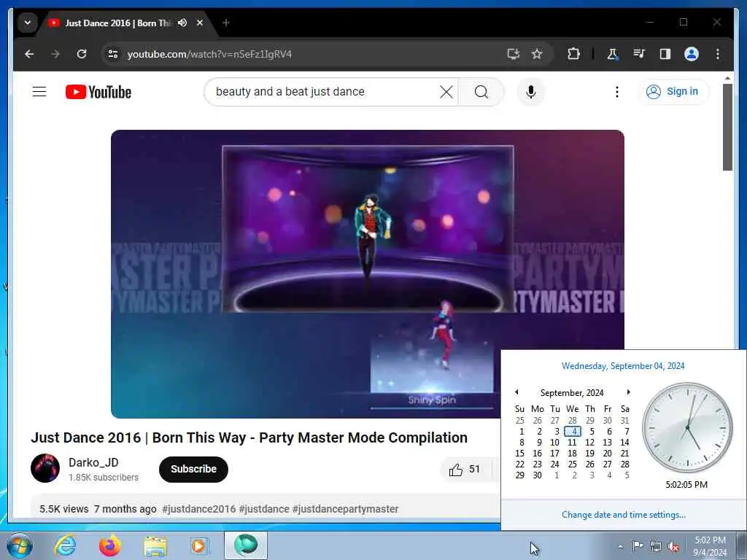Open Chrome Labs flask icon
The height and width of the screenshot is (560, 747).
612,54
